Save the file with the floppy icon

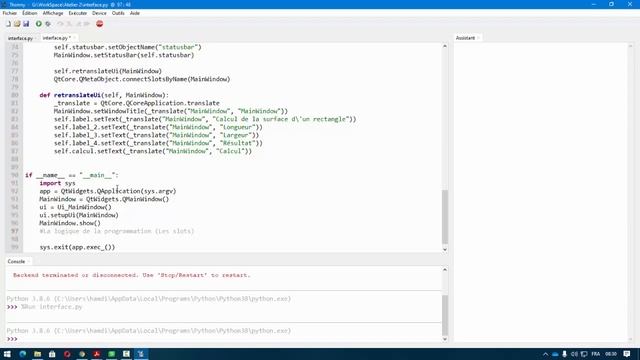[x=26, y=24]
